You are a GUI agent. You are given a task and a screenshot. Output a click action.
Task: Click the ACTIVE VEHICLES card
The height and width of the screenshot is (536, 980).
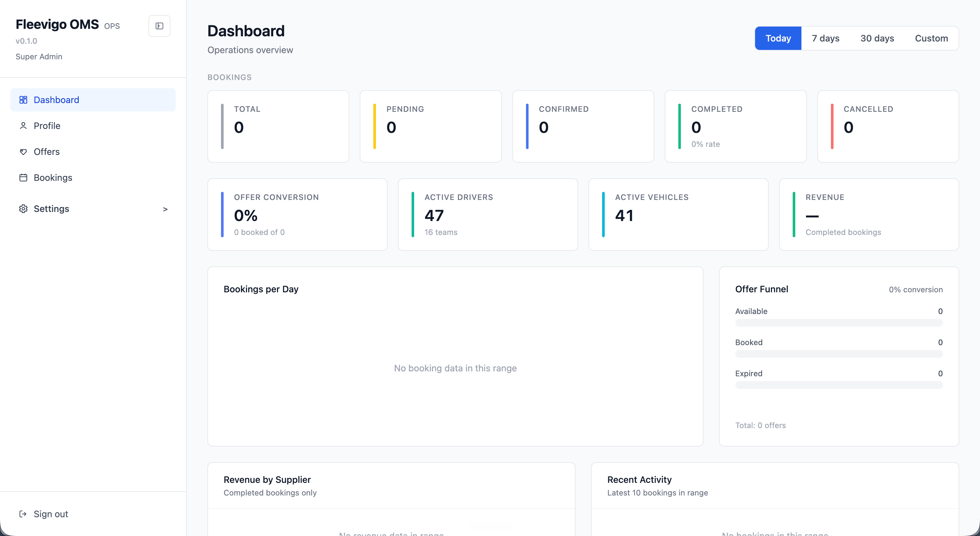pyautogui.click(x=678, y=215)
